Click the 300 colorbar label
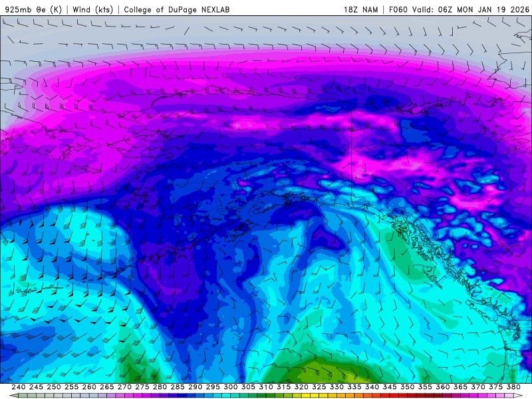Screen dimensions: 532x399 231,387
